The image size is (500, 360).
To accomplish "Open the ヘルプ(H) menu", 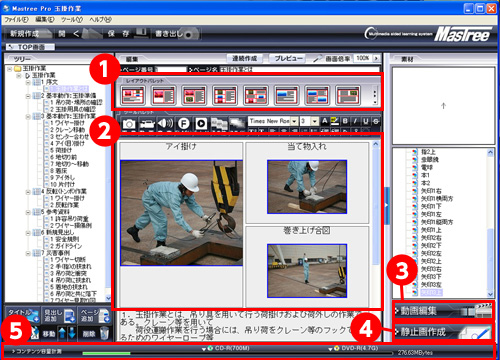I will 100,20.
